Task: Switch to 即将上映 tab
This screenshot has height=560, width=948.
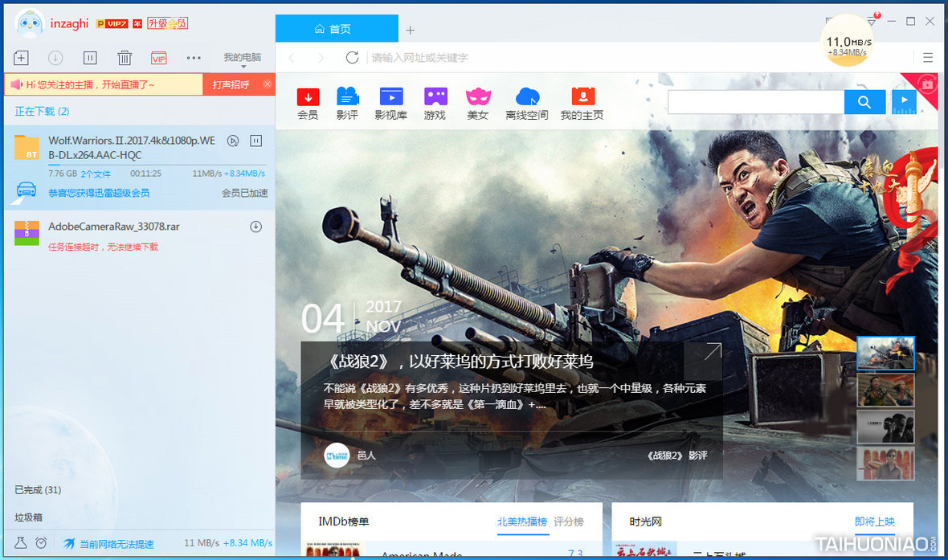Action: (874, 522)
